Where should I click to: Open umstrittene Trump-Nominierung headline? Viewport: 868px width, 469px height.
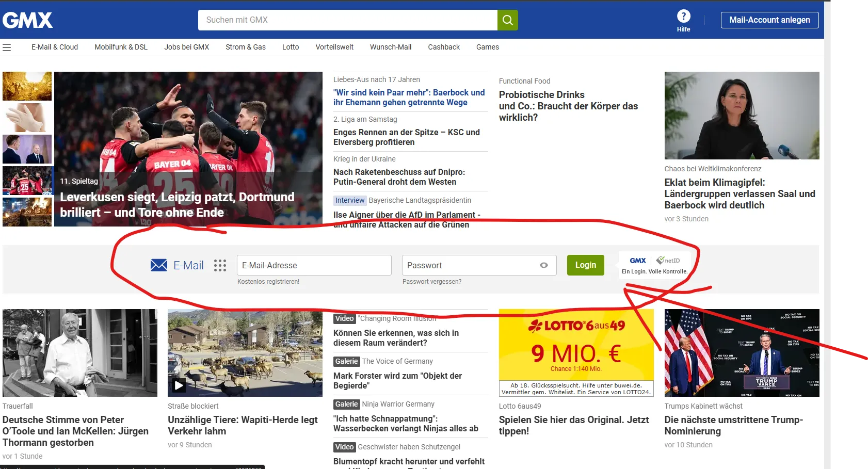pos(734,426)
